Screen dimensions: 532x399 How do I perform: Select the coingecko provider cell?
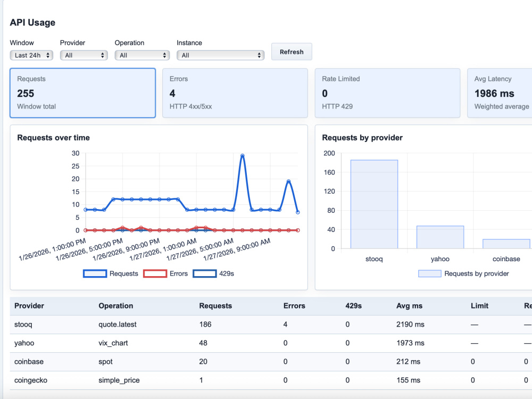(30, 380)
